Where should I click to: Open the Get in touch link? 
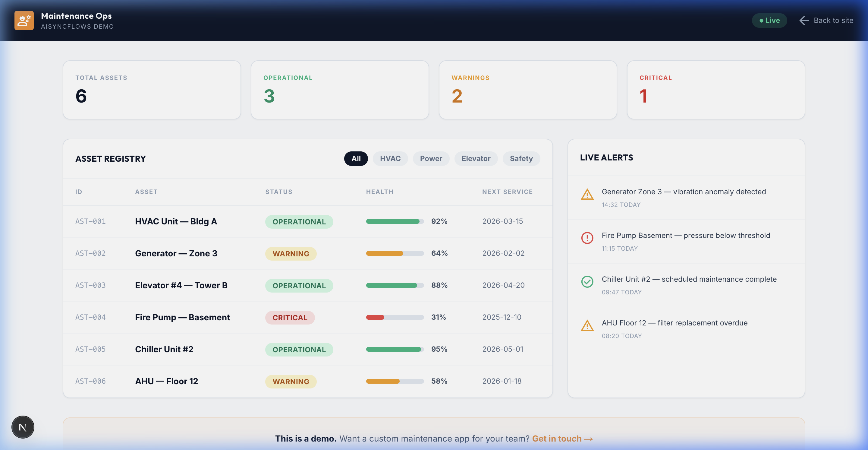562,438
